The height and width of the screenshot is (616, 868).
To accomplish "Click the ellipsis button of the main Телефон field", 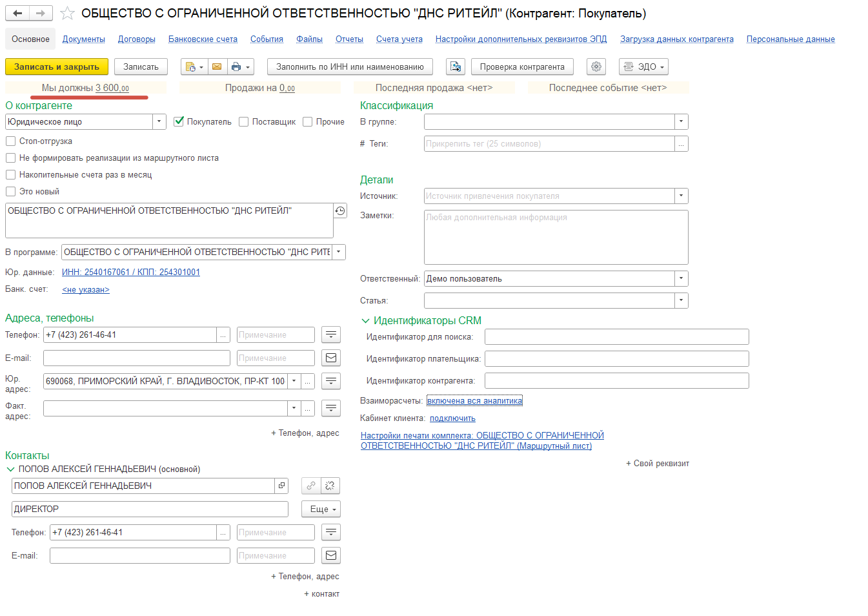I will (x=223, y=335).
